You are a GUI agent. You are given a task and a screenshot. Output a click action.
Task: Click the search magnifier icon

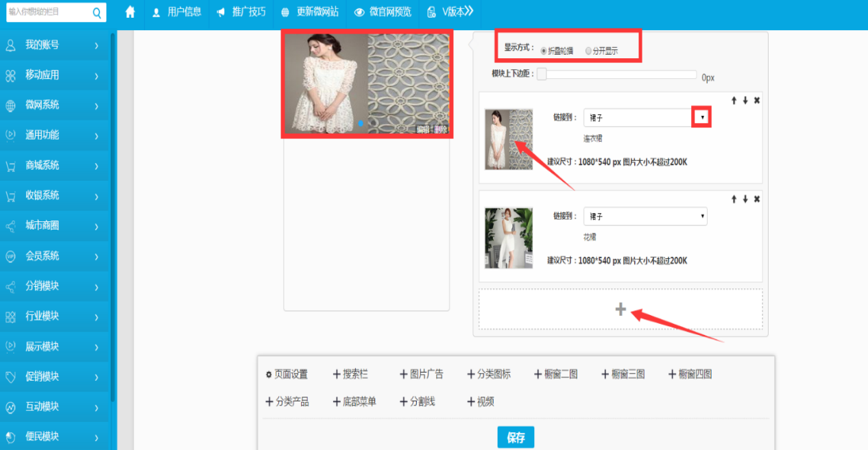point(97,12)
